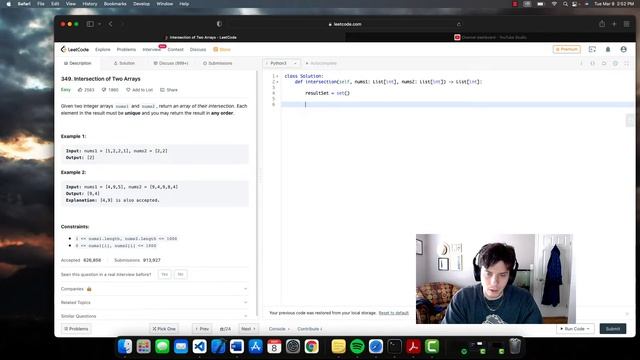
Task: Go to the Prev problem
Action: coord(202,329)
